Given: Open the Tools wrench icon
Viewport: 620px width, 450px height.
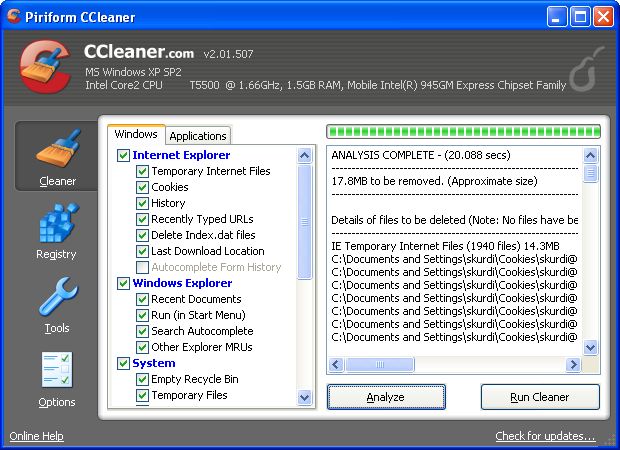Looking at the screenshot, I should [x=59, y=296].
